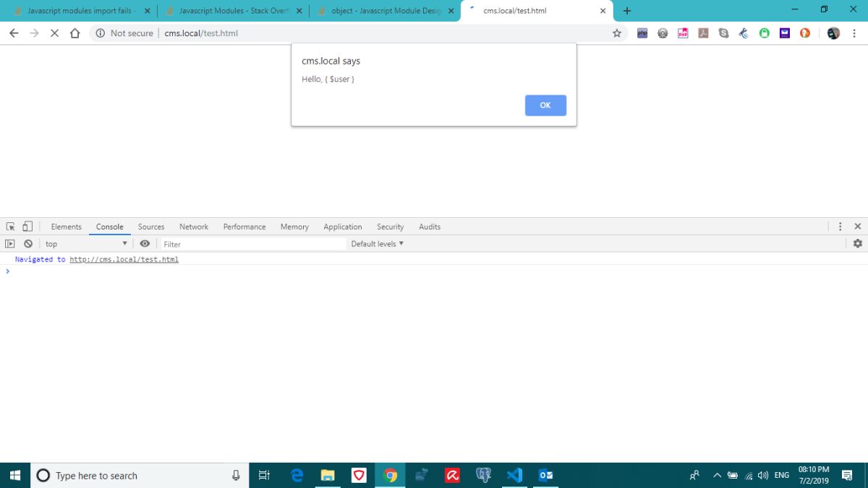Open Outlook from the taskbar
868x488 pixels.
click(x=546, y=475)
